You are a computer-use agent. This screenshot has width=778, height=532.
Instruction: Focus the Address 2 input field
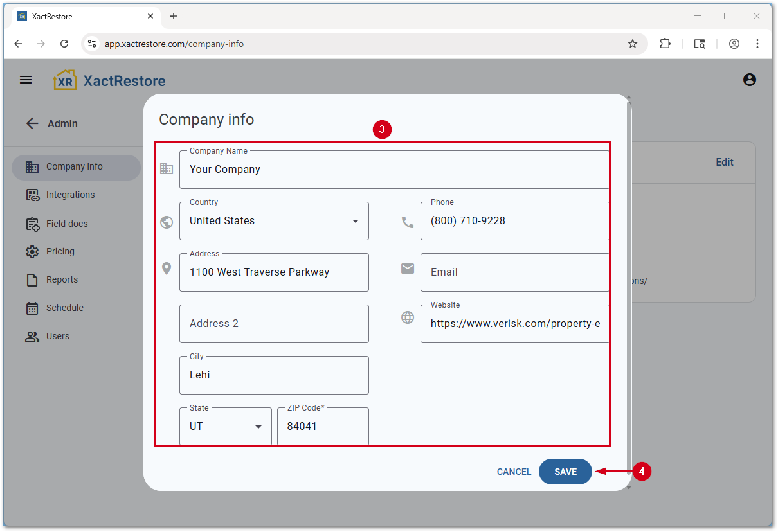pyautogui.click(x=274, y=324)
